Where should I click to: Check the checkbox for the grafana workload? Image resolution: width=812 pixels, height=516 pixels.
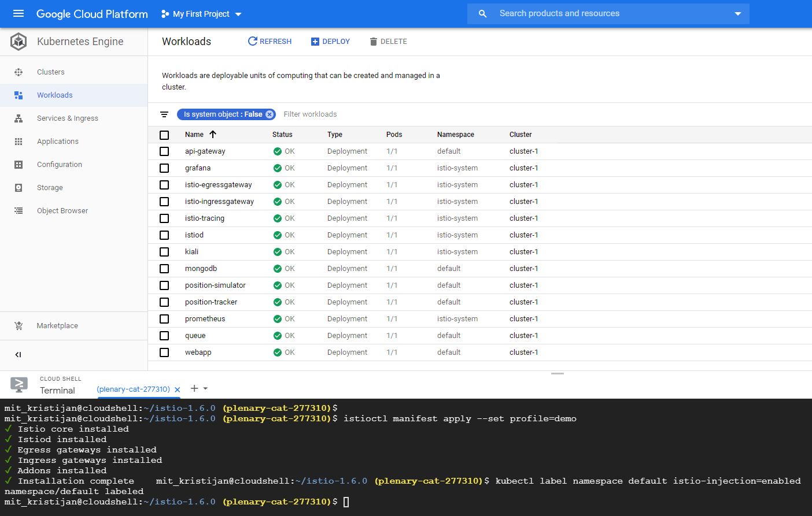(164, 168)
